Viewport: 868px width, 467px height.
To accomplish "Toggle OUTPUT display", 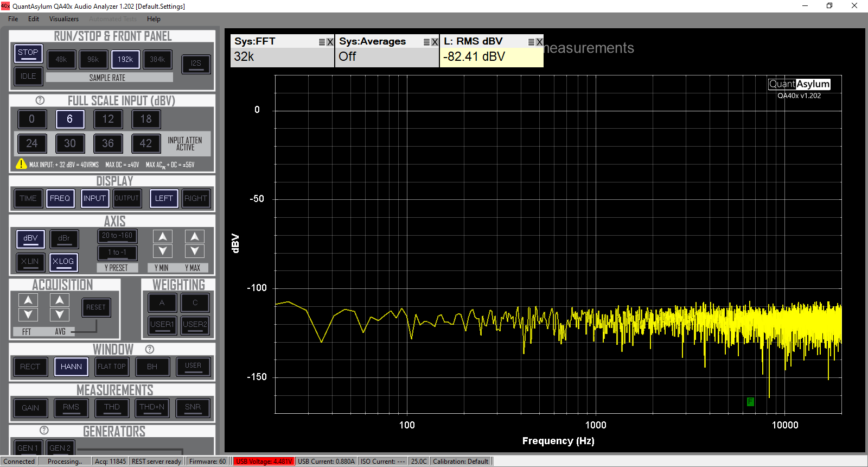I will tap(126, 199).
